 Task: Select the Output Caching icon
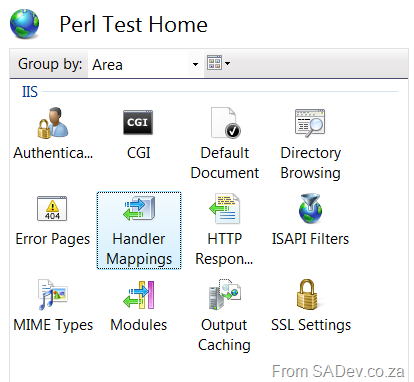224,295
